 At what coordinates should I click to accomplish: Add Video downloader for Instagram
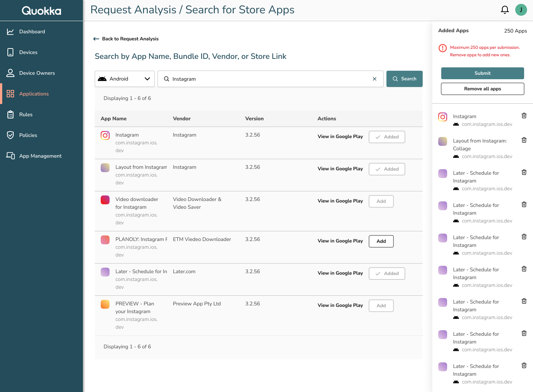coord(381,201)
